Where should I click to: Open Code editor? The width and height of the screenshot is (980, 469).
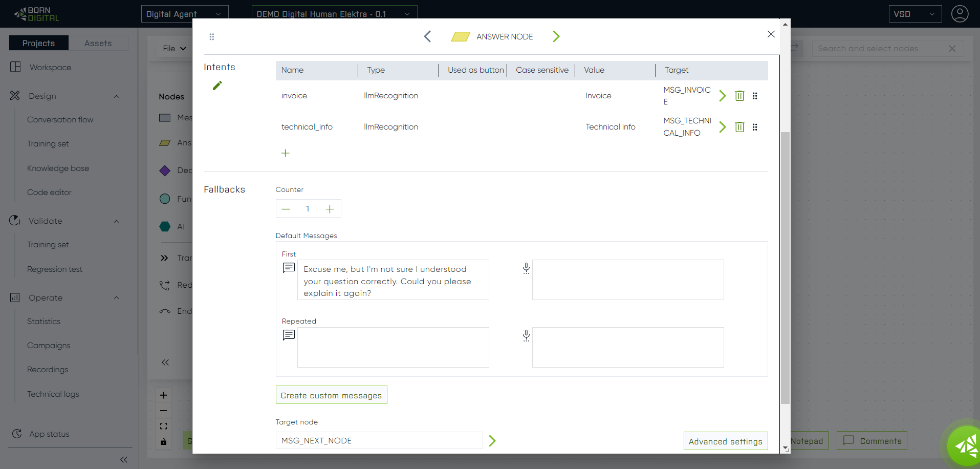tap(49, 193)
